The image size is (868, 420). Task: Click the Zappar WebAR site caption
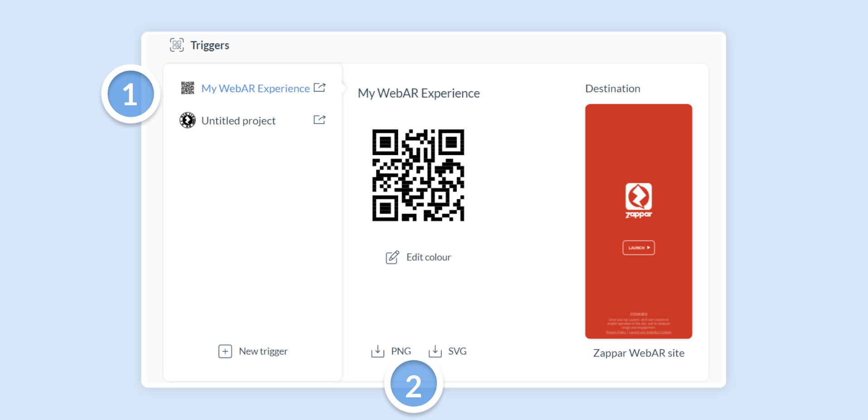point(639,353)
